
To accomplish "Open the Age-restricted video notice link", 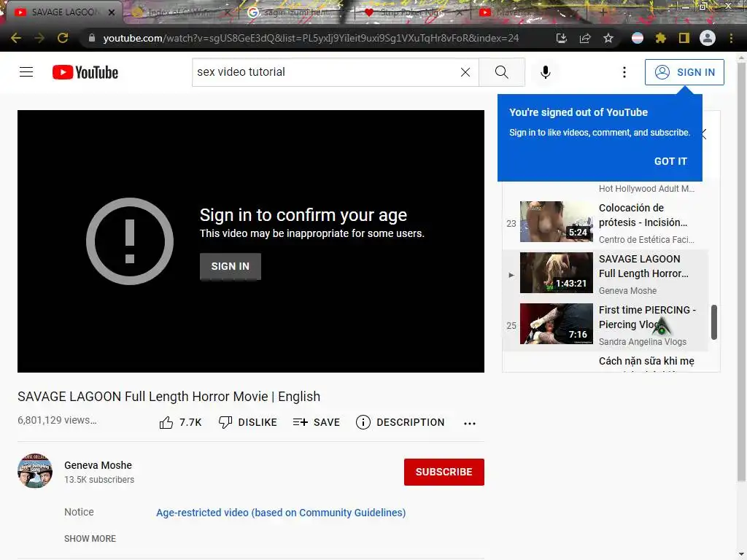I will [281, 513].
